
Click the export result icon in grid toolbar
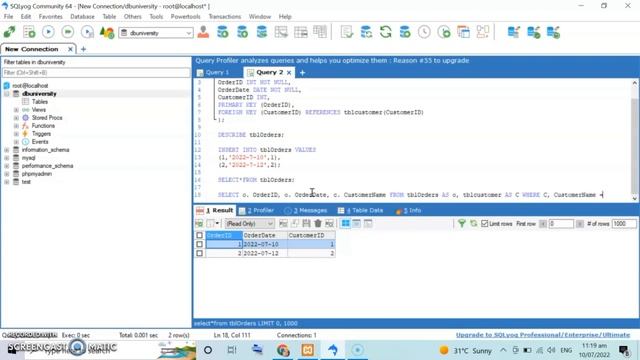pyautogui.click(x=199, y=223)
